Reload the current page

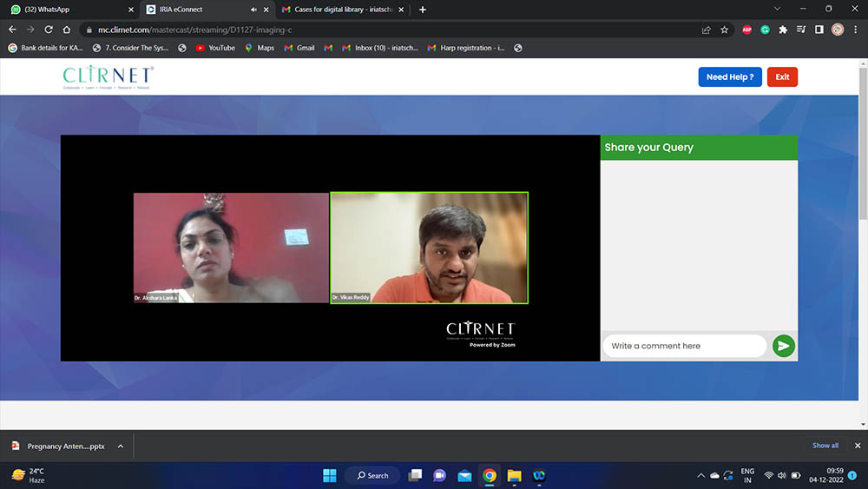pos(49,30)
